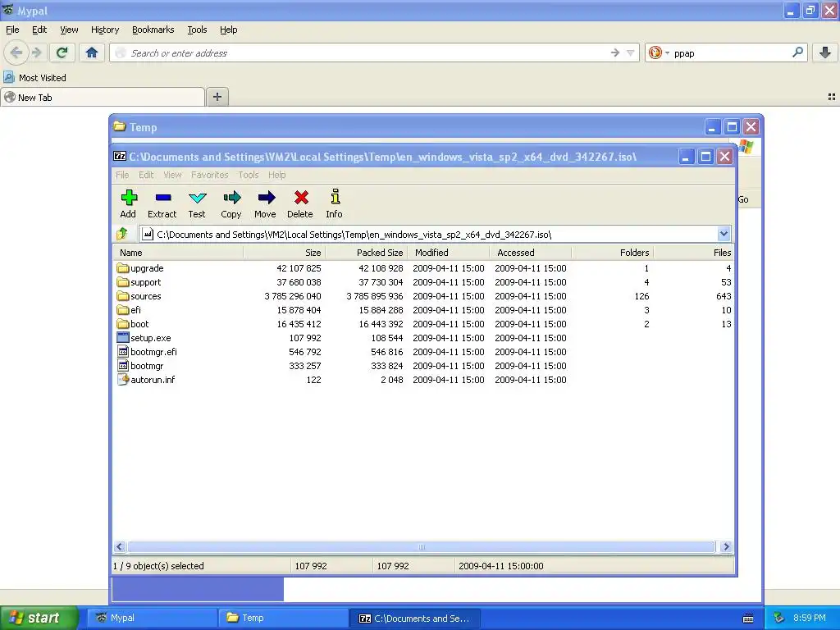Switch to the New Tab tab
This screenshot has height=630, width=840.
click(x=103, y=97)
